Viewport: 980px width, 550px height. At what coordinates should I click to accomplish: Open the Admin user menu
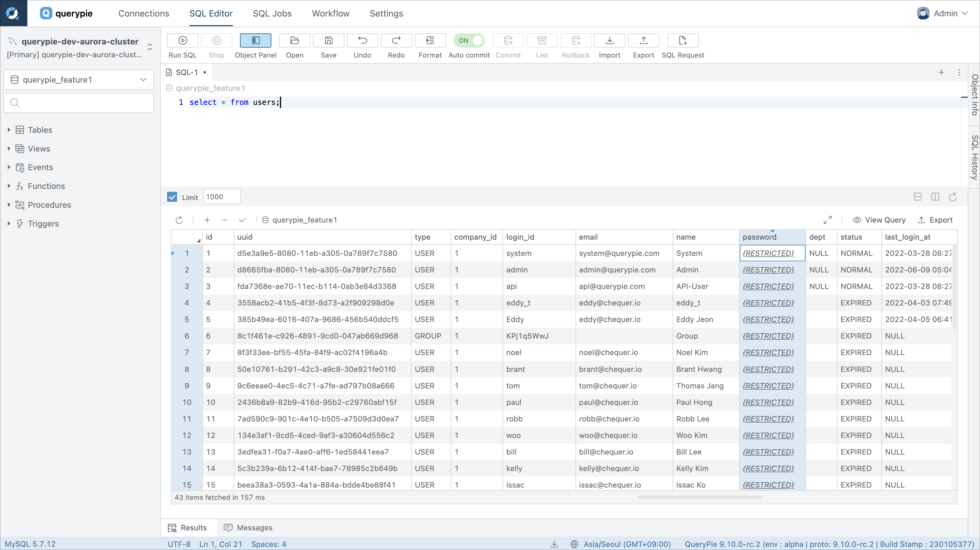[x=942, y=13]
